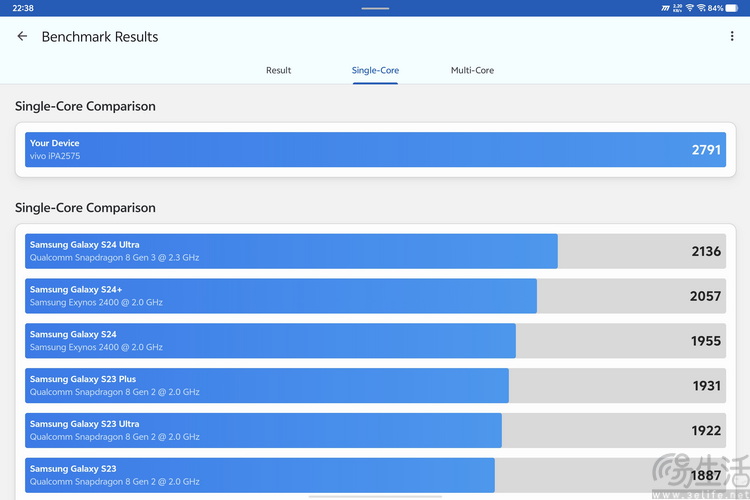Select the Single-Core tab
The image size is (750, 500).
coord(375,70)
